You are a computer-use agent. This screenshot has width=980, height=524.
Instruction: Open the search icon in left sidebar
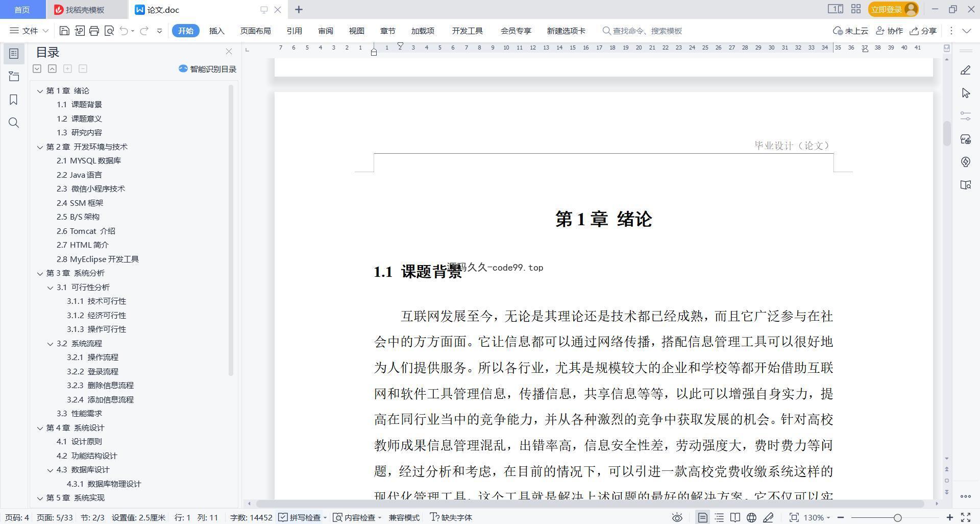pyautogui.click(x=14, y=123)
